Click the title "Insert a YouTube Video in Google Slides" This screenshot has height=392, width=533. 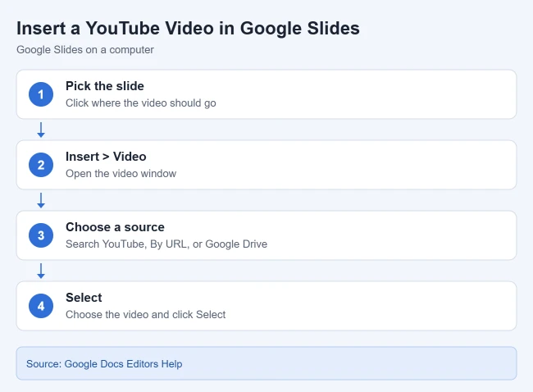[x=188, y=29]
